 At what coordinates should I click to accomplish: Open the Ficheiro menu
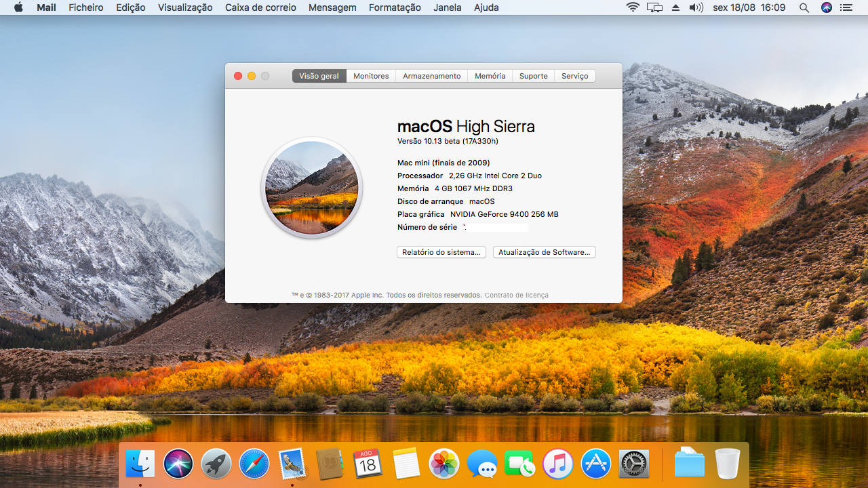(86, 7)
